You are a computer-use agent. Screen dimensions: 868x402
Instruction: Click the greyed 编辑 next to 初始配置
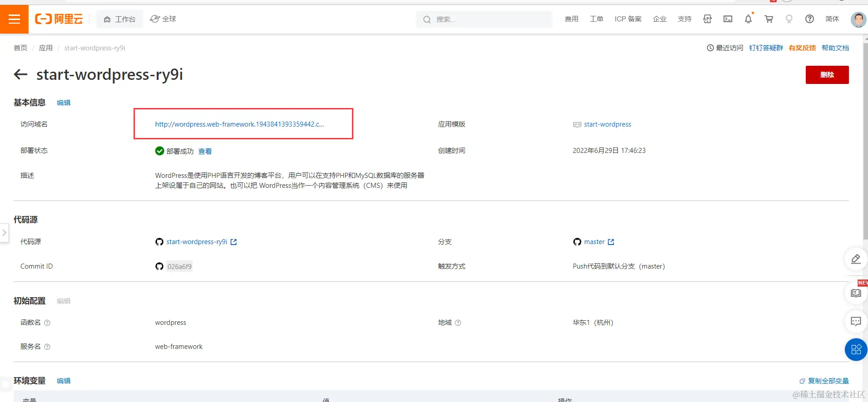coord(64,301)
